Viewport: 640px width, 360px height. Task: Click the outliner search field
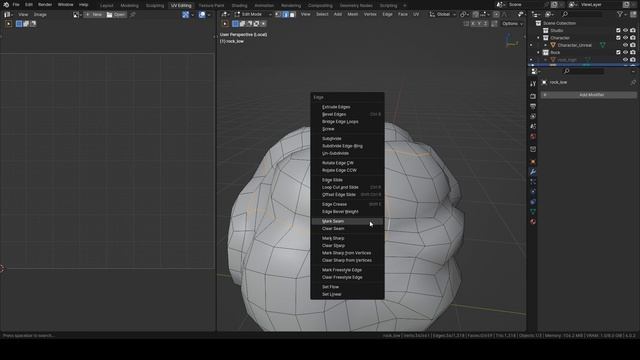pos(582,14)
